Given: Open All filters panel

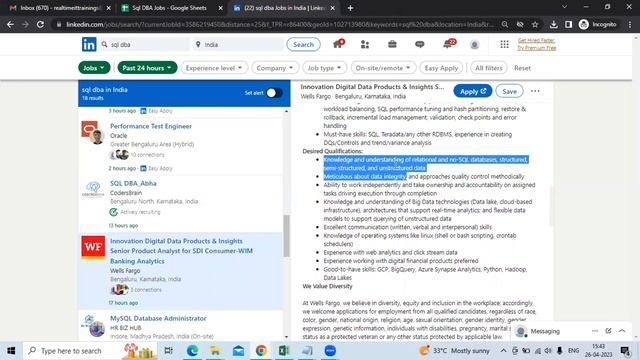Looking at the screenshot, I should (x=489, y=68).
